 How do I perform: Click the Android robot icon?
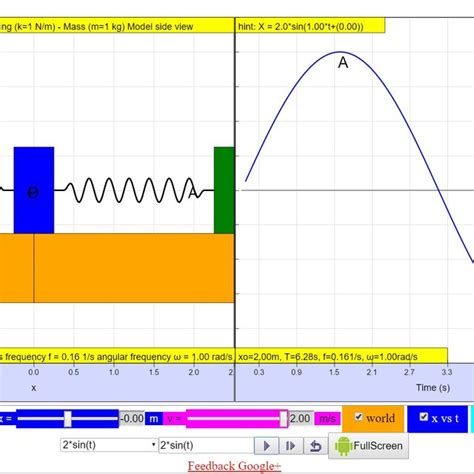[343, 446]
